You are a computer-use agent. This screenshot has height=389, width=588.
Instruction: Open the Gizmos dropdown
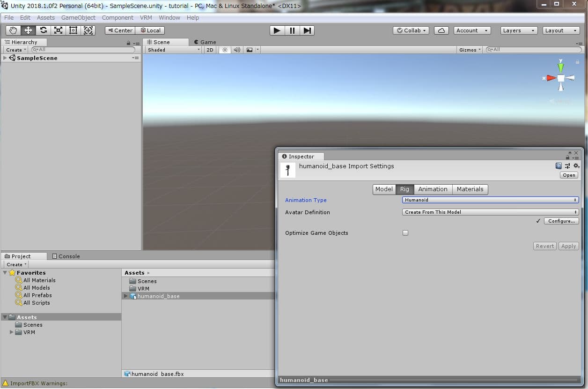470,50
